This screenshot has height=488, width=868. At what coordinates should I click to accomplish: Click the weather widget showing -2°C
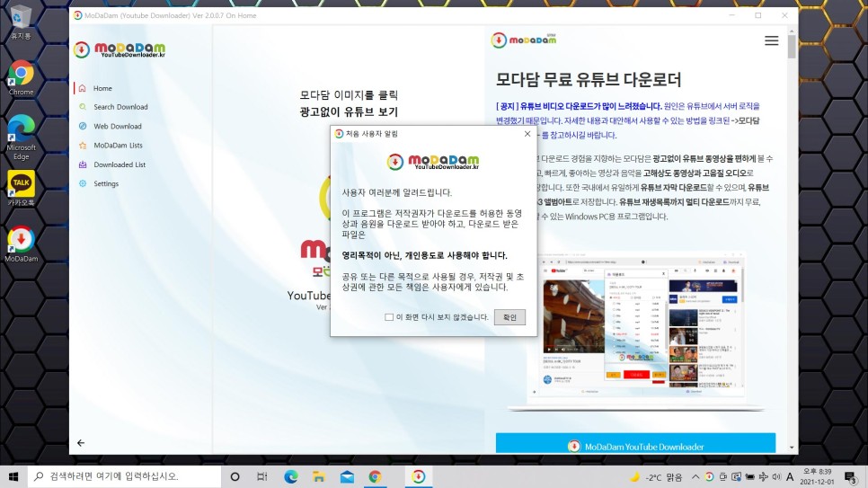[657, 477]
